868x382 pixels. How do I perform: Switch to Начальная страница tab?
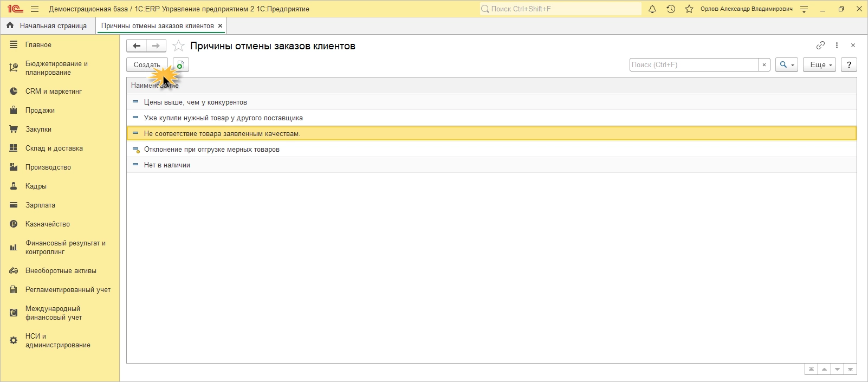coord(47,25)
